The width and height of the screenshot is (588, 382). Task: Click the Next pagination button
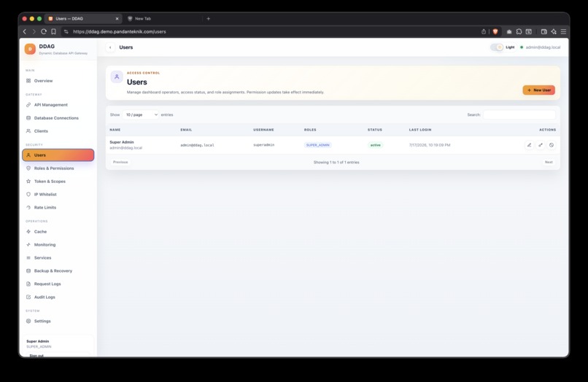tap(549, 162)
